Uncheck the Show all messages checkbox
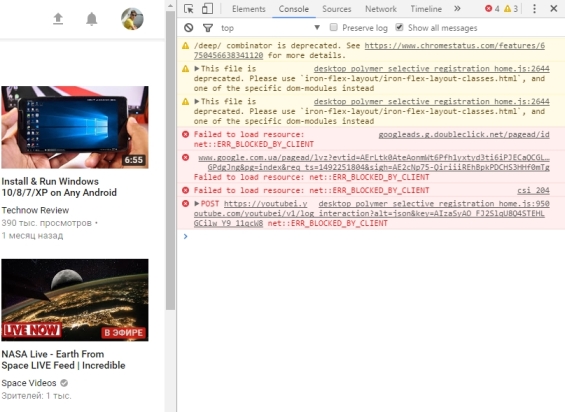 click(399, 27)
